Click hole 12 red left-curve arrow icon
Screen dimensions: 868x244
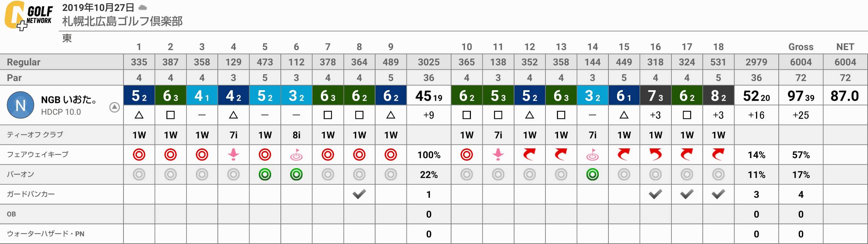529,155
